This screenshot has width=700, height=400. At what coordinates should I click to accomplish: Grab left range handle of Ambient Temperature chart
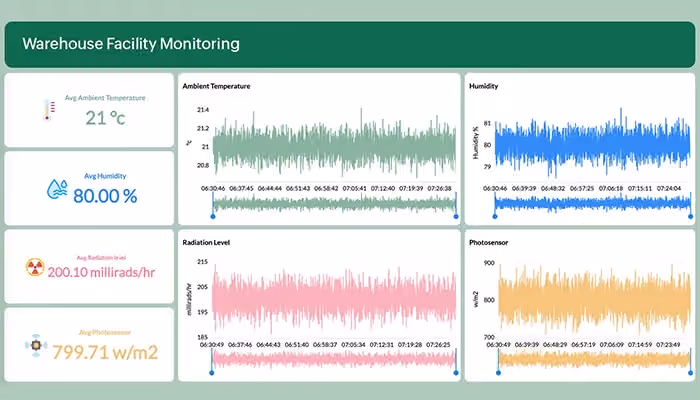pos(213,216)
